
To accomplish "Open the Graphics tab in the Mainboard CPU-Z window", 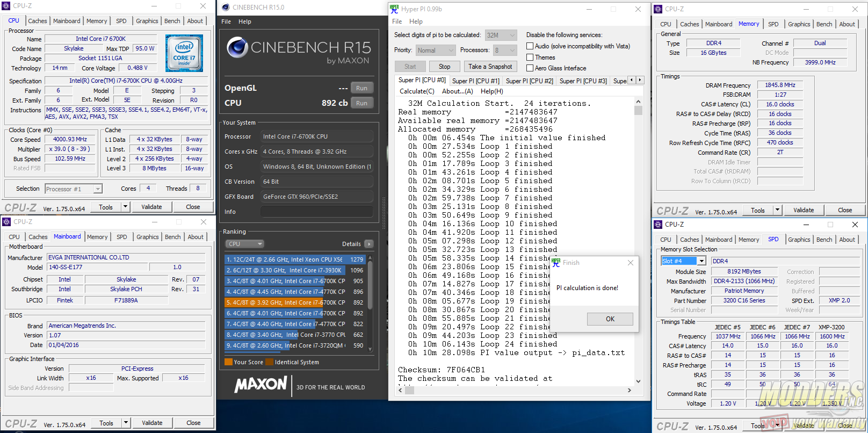I will [x=148, y=237].
